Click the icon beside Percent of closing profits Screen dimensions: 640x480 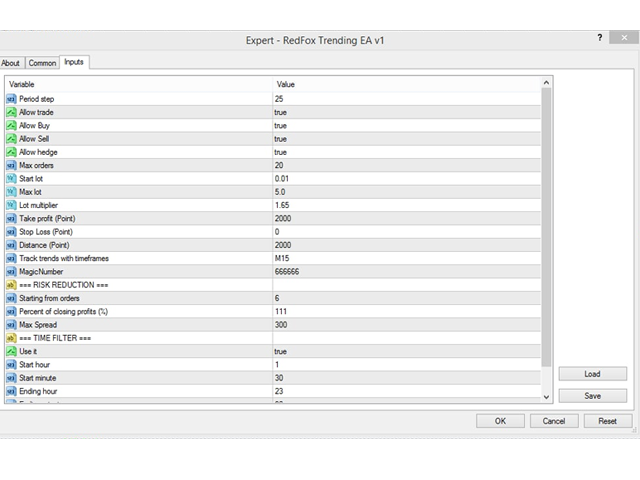pyautogui.click(x=11, y=311)
